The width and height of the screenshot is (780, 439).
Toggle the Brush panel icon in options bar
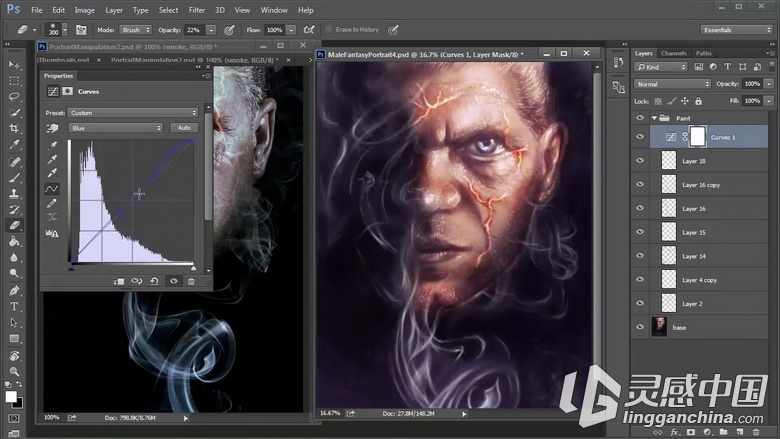point(81,30)
